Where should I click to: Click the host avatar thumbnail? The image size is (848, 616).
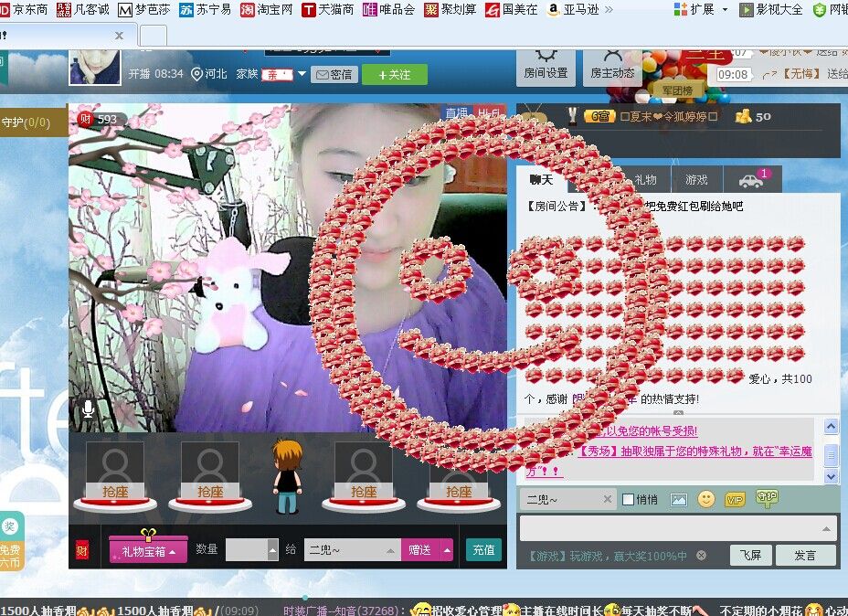(95, 66)
